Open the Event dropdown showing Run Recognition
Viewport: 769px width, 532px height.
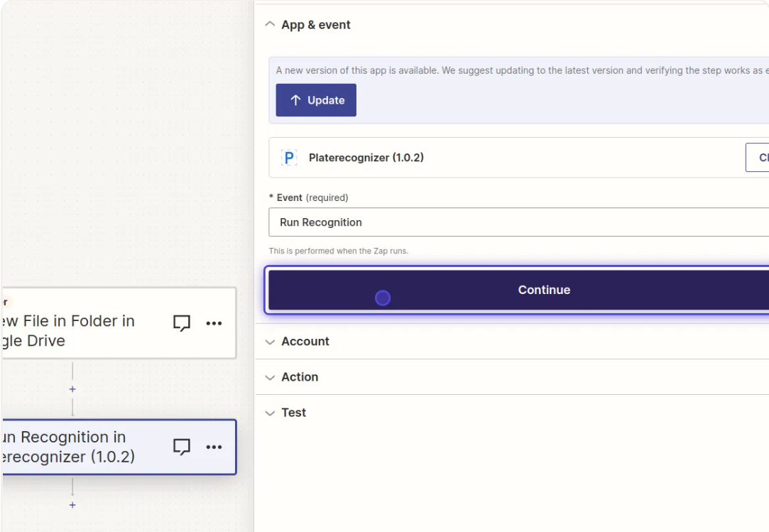pos(518,222)
